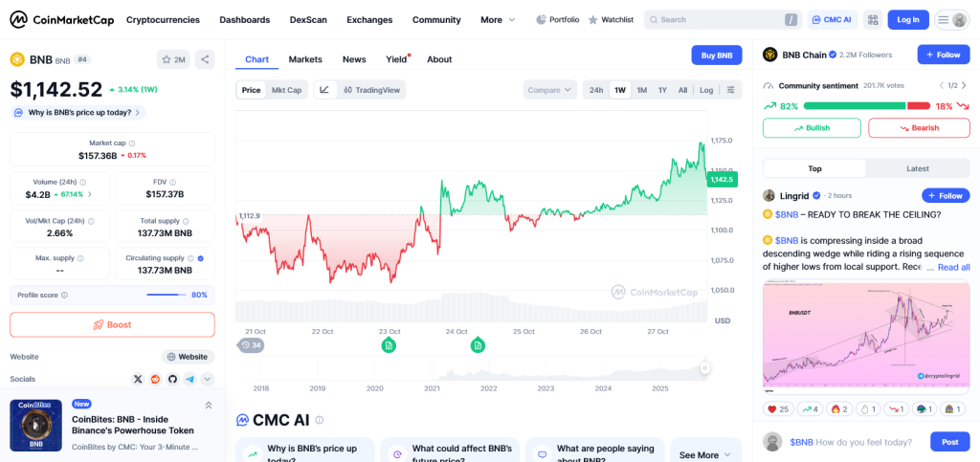Toggle Log scale on the chart
The image size is (980, 462).
point(706,90)
